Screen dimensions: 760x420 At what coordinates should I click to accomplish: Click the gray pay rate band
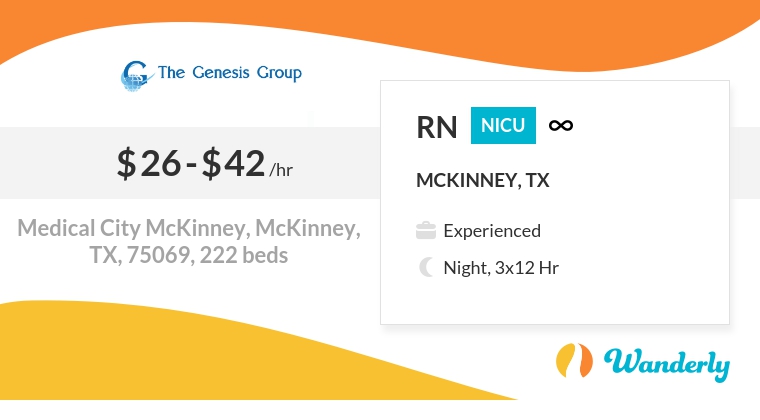click(60, 162)
